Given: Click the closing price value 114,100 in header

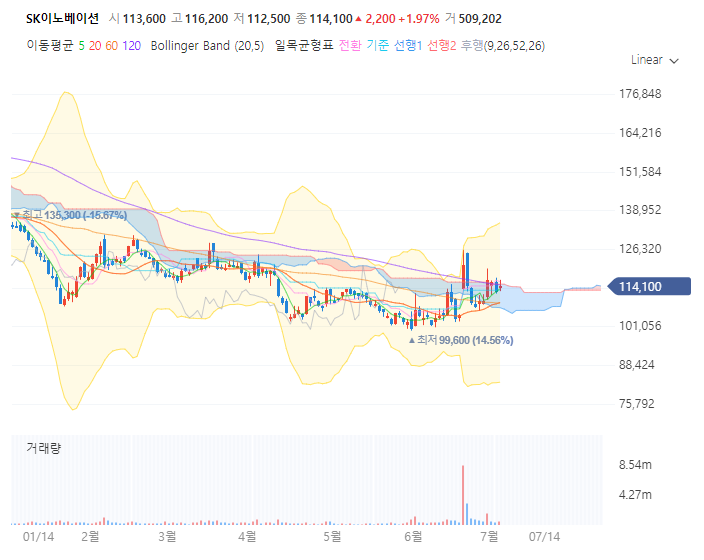Looking at the screenshot, I should click(x=331, y=19).
